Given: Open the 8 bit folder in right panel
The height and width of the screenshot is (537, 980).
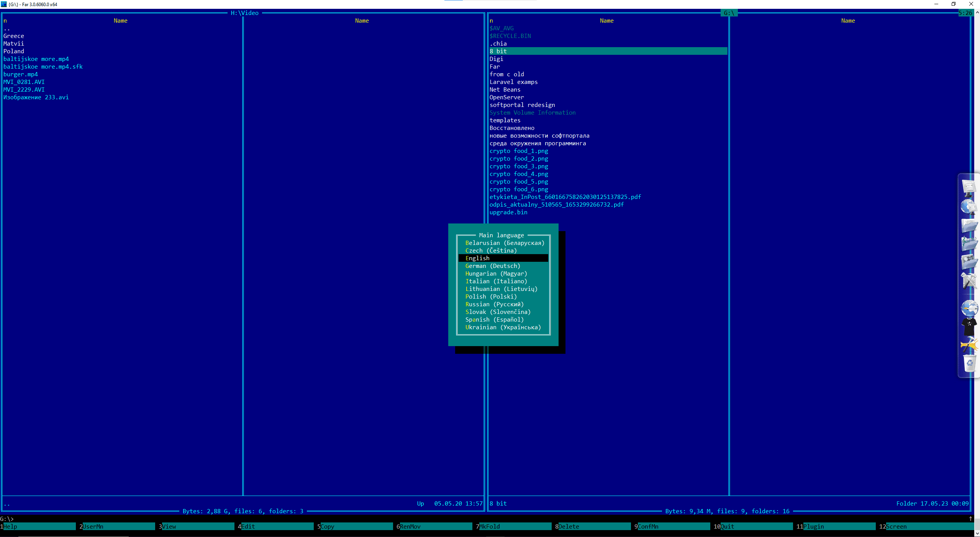Looking at the screenshot, I should (x=498, y=51).
